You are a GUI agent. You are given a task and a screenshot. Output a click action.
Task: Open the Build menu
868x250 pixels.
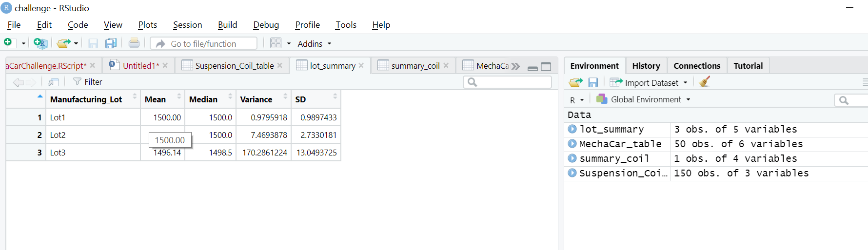tap(227, 25)
